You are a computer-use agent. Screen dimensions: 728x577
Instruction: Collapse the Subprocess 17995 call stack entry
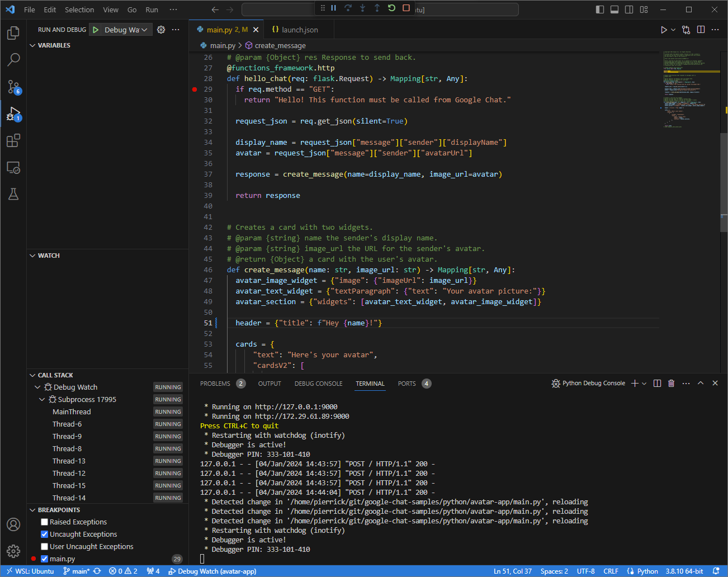[41, 399]
